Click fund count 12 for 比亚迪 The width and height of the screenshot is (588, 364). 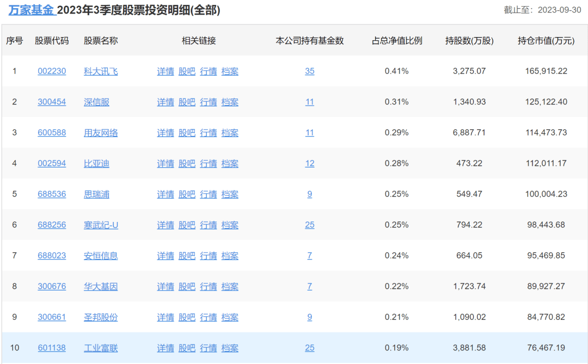click(x=309, y=164)
